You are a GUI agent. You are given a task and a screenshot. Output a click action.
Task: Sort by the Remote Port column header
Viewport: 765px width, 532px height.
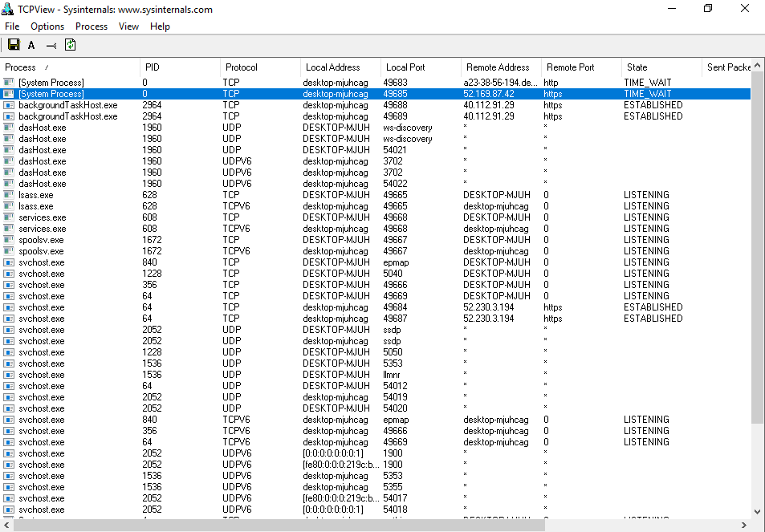[x=581, y=67]
